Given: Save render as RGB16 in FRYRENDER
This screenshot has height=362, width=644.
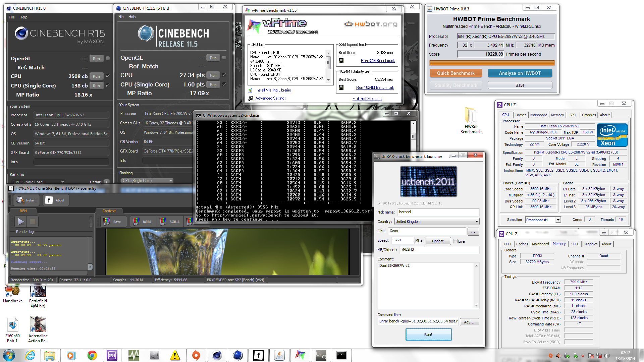Looking at the screenshot, I should [x=170, y=222].
